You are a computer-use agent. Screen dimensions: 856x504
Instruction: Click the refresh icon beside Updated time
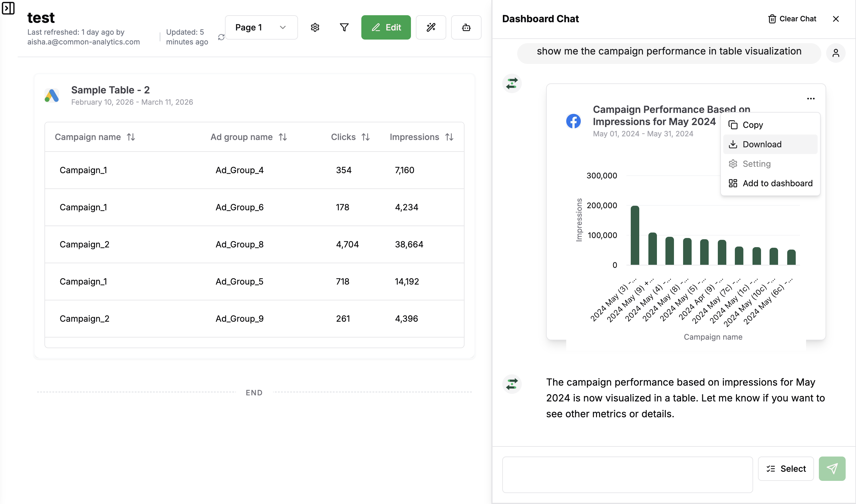221,37
